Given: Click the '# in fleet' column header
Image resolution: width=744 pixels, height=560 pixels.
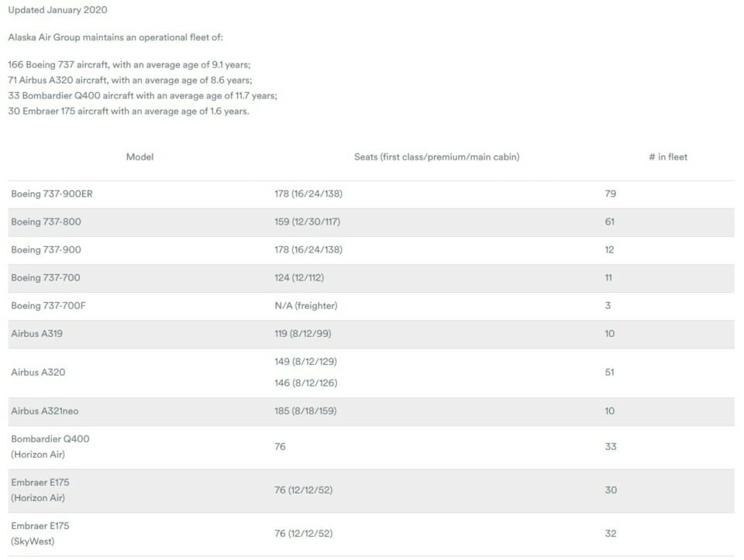Looking at the screenshot, I should point(667,157).
